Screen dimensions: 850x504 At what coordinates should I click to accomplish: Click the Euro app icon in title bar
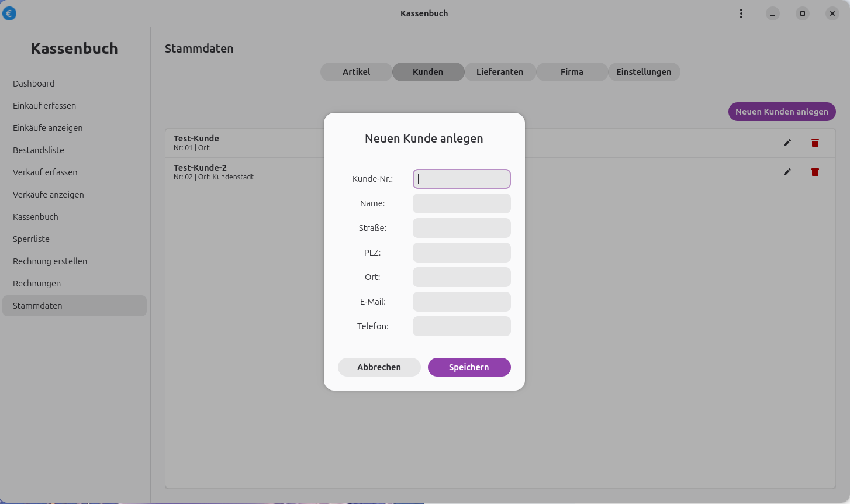(9, 13)
